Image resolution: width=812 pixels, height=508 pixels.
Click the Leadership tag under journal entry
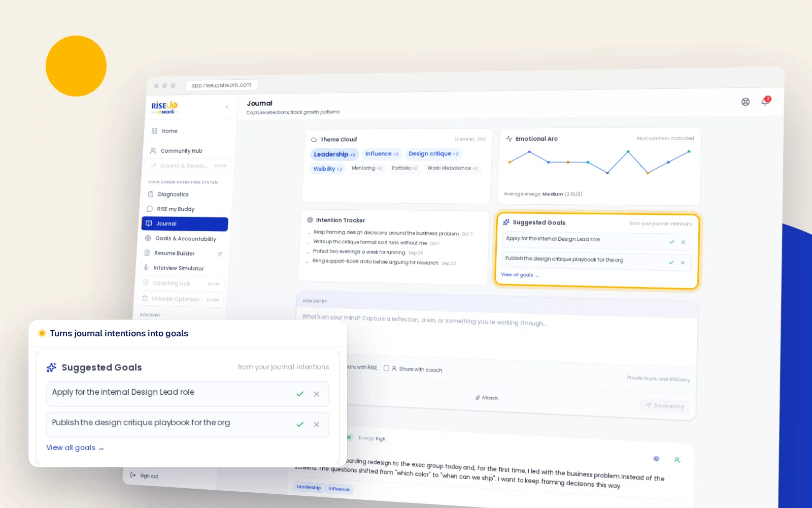309,487
